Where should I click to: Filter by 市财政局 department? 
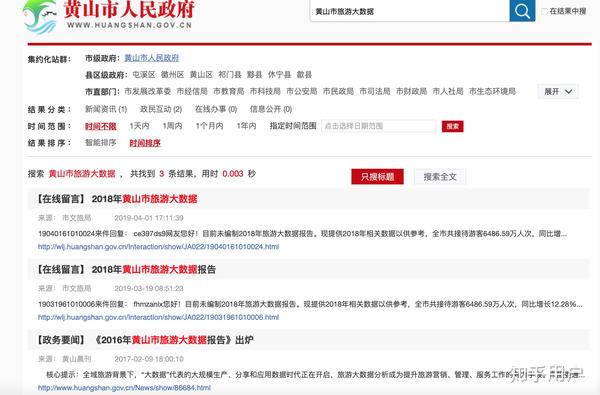(x=411, y=91)
